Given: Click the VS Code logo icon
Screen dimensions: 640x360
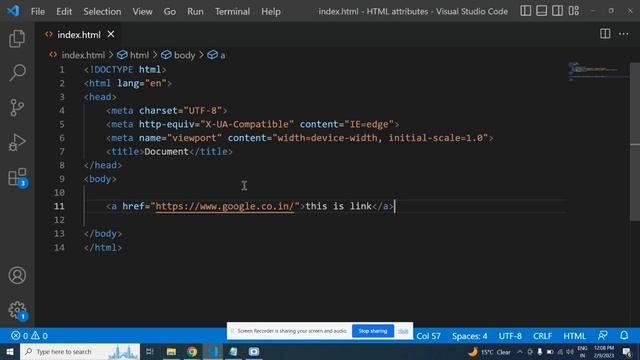Looking at the screenshot, I should click(x=13, y=11).
